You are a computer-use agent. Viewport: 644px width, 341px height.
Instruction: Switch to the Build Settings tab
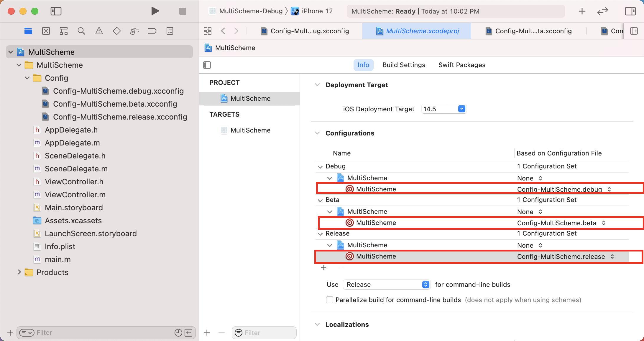click(x=404, y=65)
